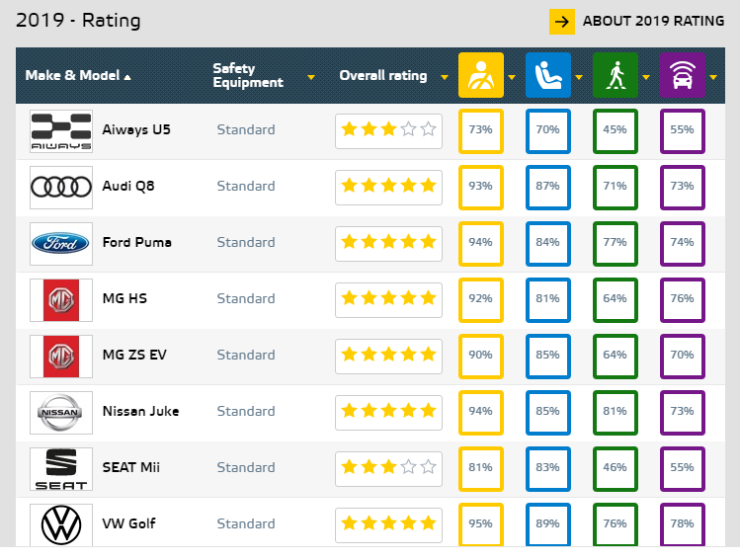Click VW Golf five-star rating box
This screenshot has height=560, width=740.
[x=388, y=525]
